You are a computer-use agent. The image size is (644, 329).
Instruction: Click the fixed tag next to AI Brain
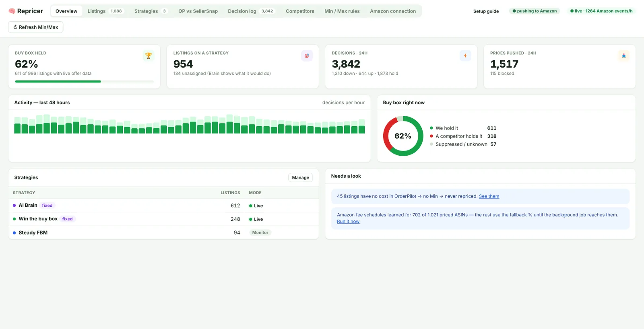(47, 206)
